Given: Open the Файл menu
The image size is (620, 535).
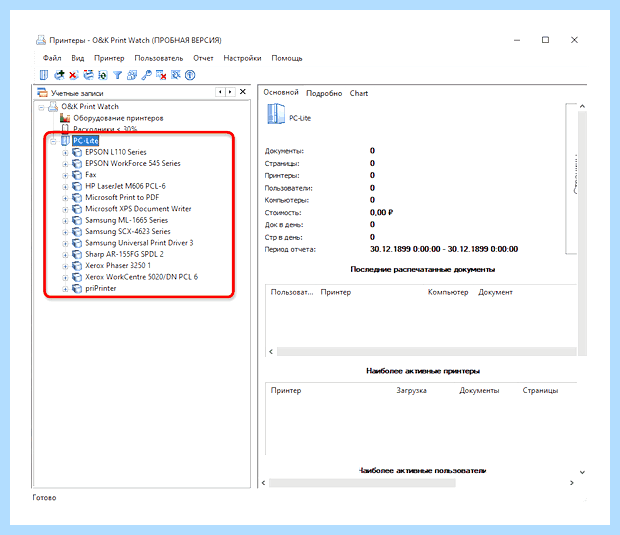Looking at the screenshot, I should coord(52,58).
